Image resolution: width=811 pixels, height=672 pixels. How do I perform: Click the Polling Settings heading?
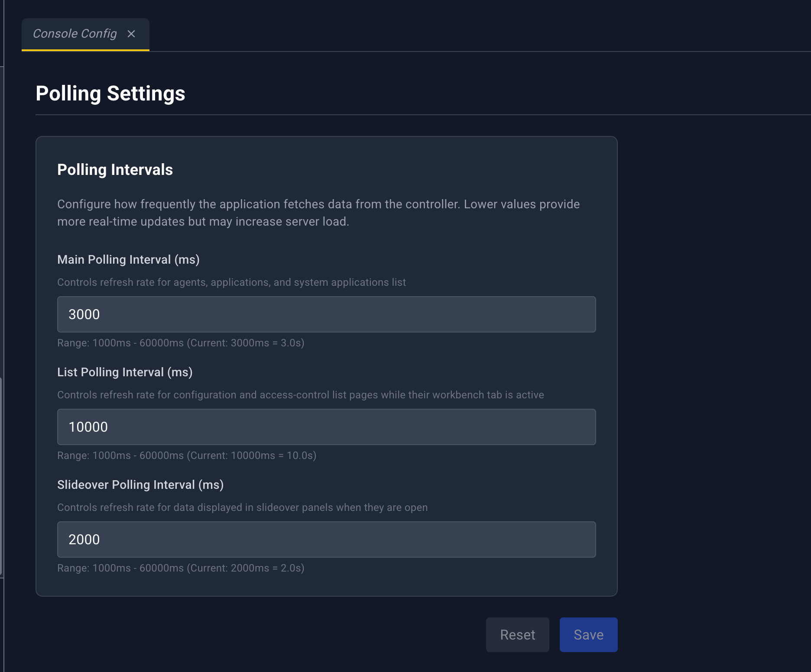coord(110,94)
